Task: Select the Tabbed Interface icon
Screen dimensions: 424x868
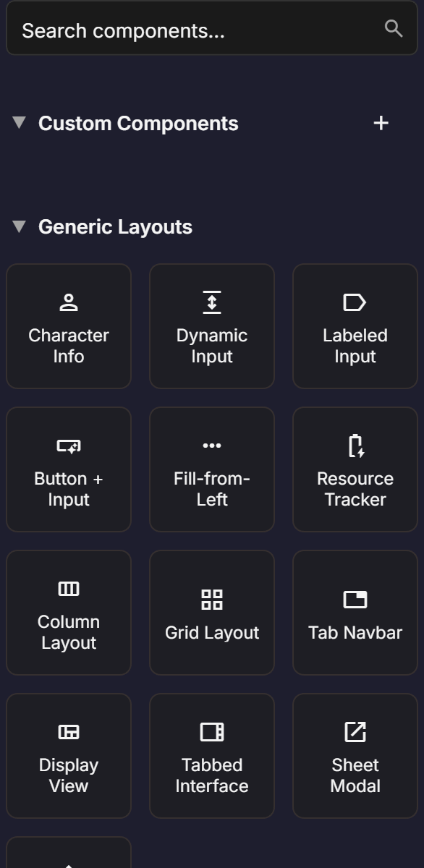Action: tap(211, 731)
